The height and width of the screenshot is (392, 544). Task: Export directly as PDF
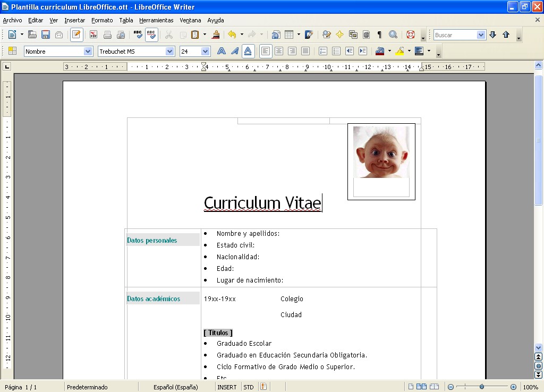click(93, 35)
